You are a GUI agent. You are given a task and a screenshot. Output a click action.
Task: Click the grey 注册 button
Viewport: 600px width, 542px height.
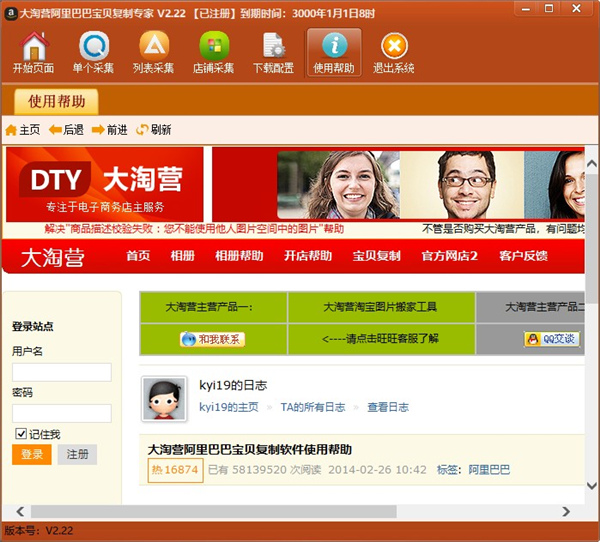pos(77,454)
